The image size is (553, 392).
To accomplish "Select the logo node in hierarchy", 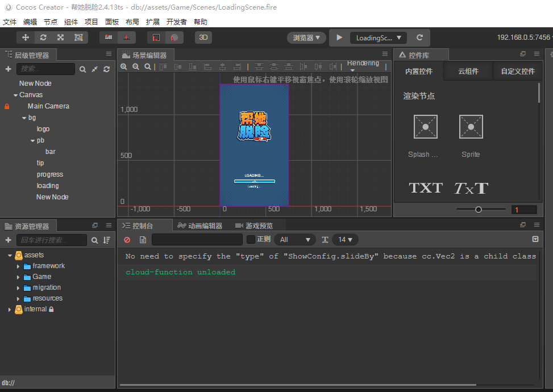I will [x=43, y=129].
